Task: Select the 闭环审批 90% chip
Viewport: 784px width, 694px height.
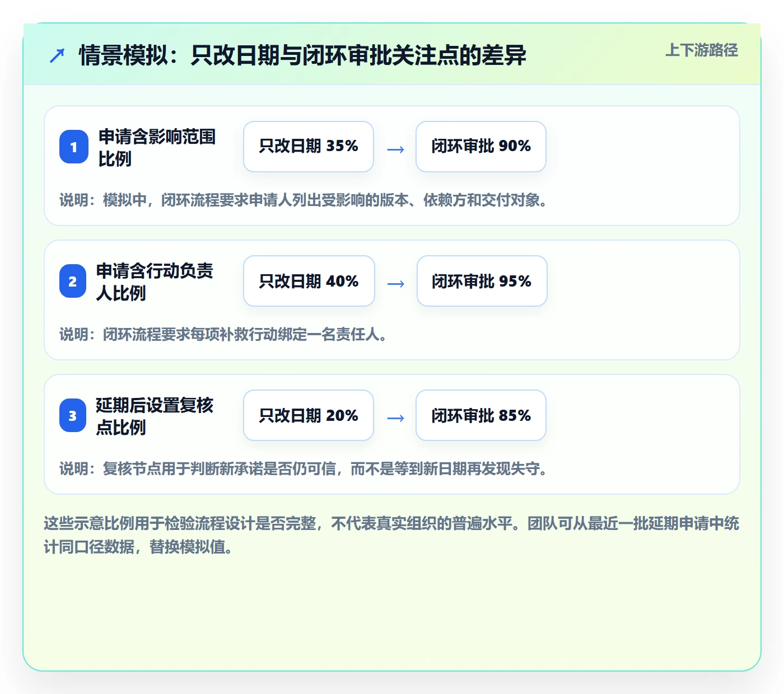Action: (x=481, y=147)
